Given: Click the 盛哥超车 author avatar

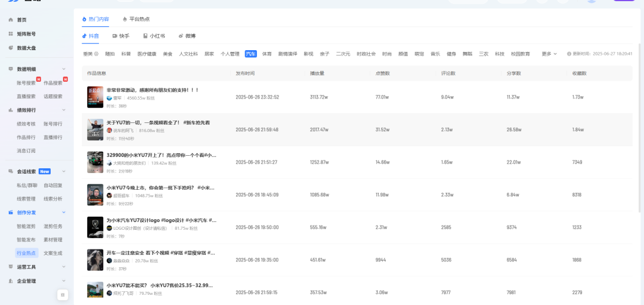Looking at the screenshot, I should pos(109,196).
